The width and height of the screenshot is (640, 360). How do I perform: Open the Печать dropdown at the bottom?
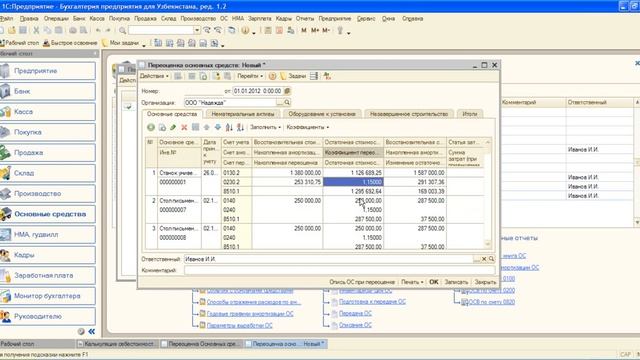point(411,282)
